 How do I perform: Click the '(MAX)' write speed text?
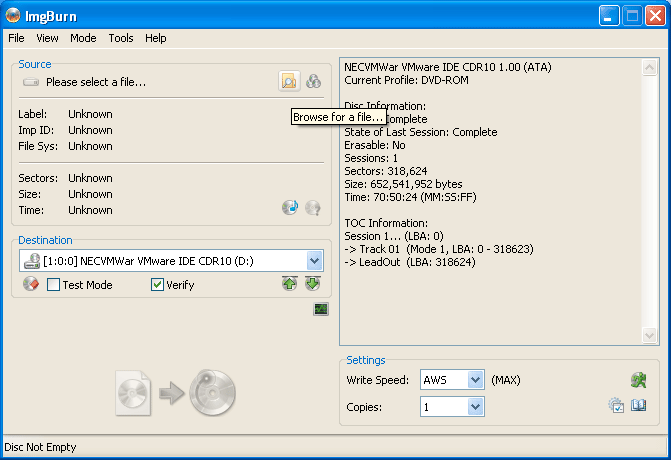(x=506, y=380)
